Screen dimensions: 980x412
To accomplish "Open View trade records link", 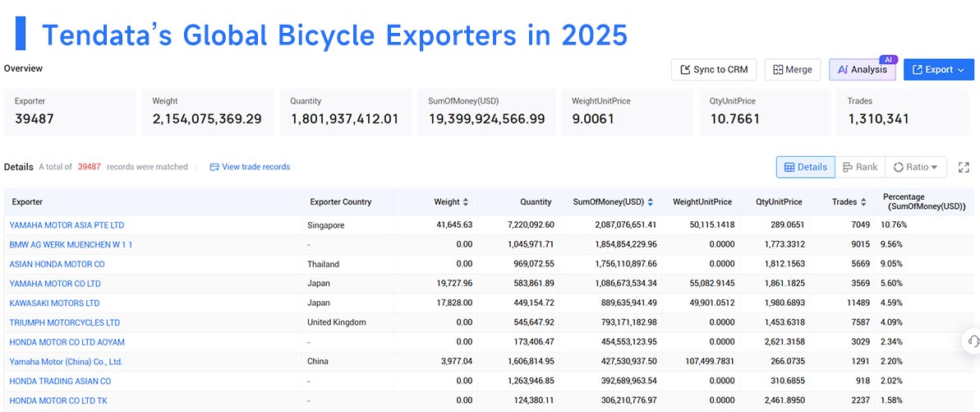I will 250,167.
